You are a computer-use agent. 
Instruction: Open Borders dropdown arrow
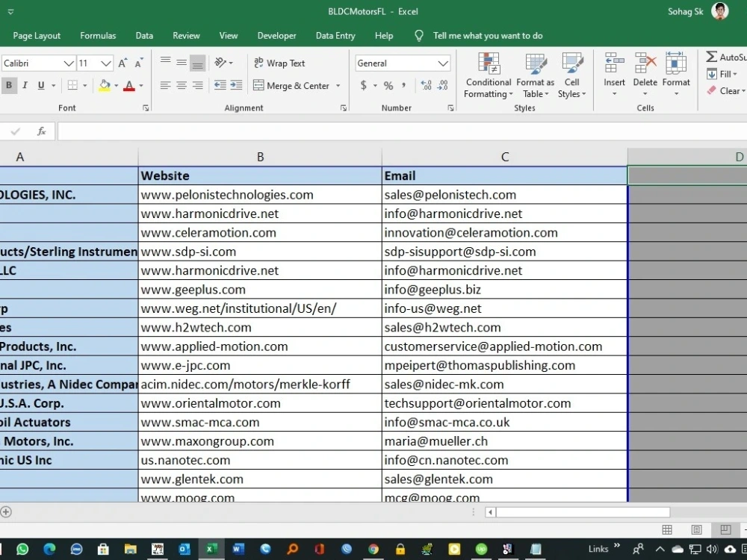coord(85,86)
